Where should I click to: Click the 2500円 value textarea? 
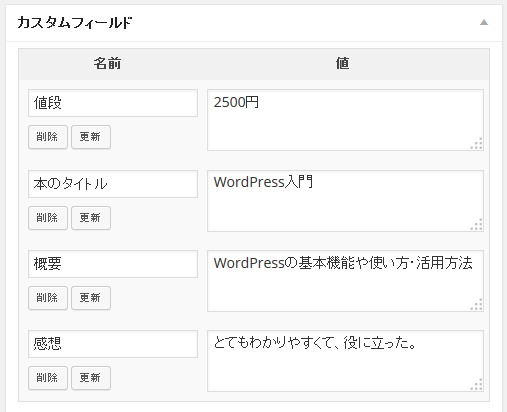(x=345, y=120)
